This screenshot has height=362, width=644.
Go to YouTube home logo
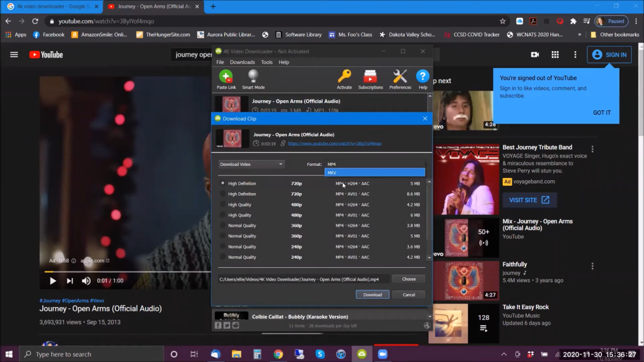(46, 54)
